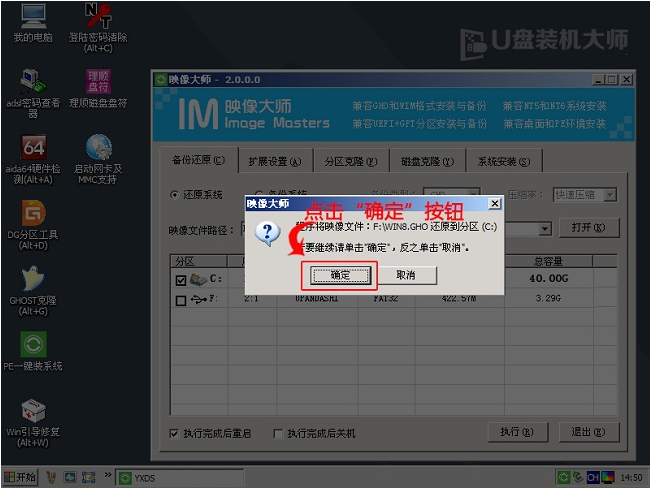Click the first quick launch icon beside Start

pos(51,477)
